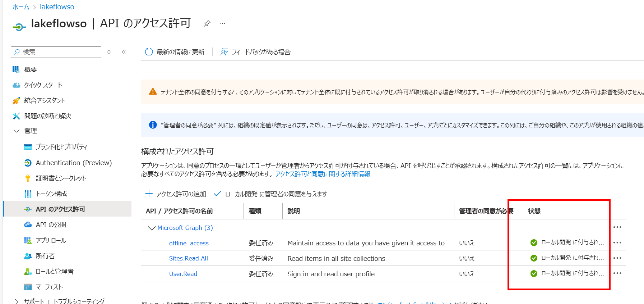The width and height of the screenshot is (644, 304).
Task: Click 'Sign in and read user profile' text
Action: coord(331,274)
